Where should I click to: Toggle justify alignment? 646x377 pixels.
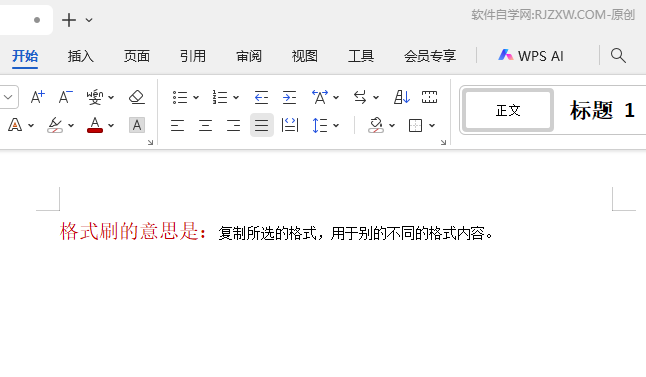(x=262, y=125)
